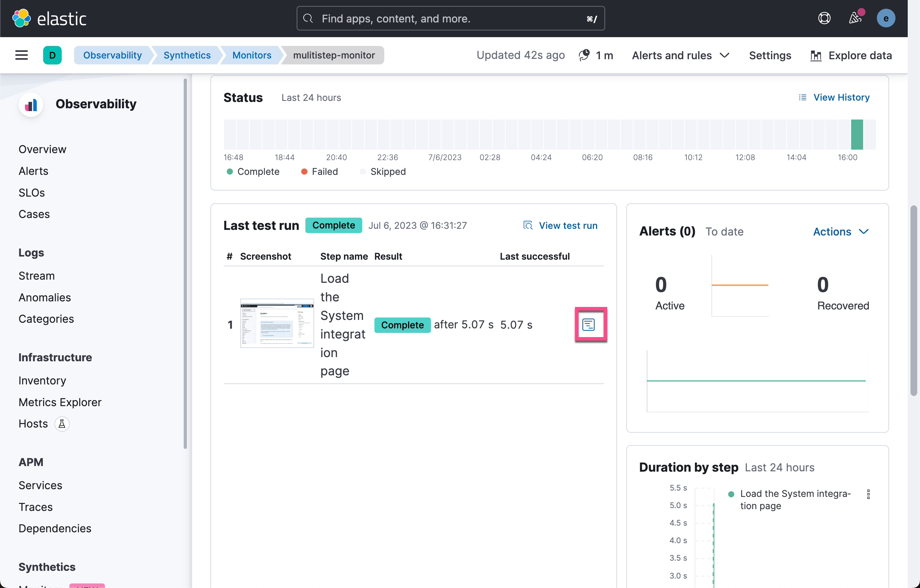Click the green status bar near 16:00
Image resolution: width=920 pixels, height=588 pixels.
857,135
